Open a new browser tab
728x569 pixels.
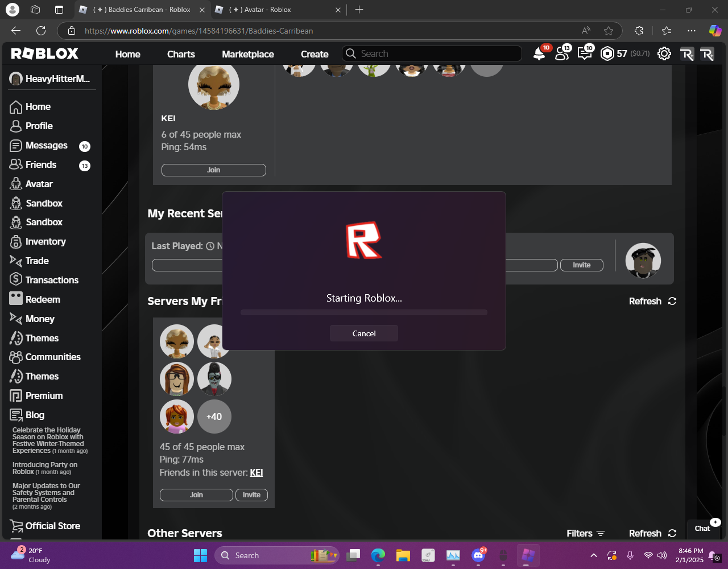point(359,10)
